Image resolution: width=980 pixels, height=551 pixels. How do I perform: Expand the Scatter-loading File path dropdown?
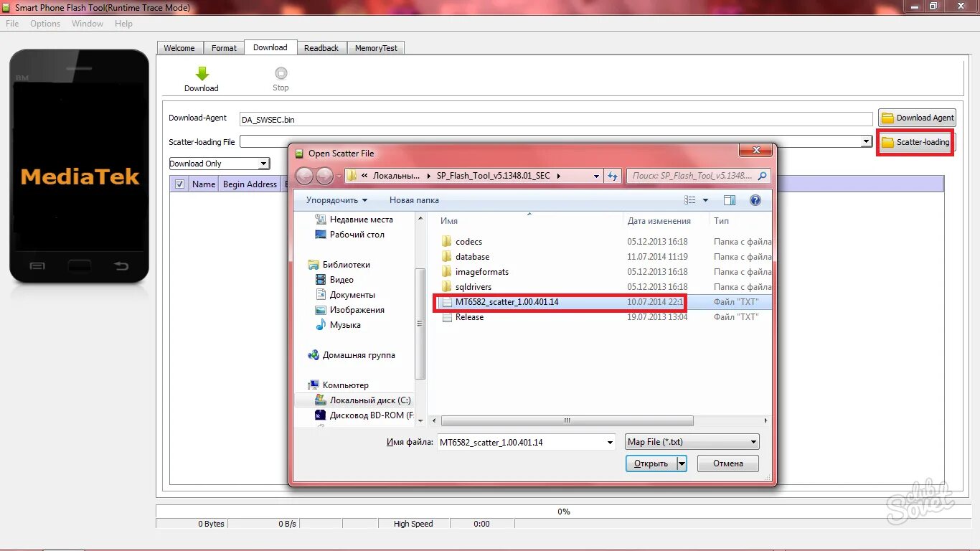(867, 142)
